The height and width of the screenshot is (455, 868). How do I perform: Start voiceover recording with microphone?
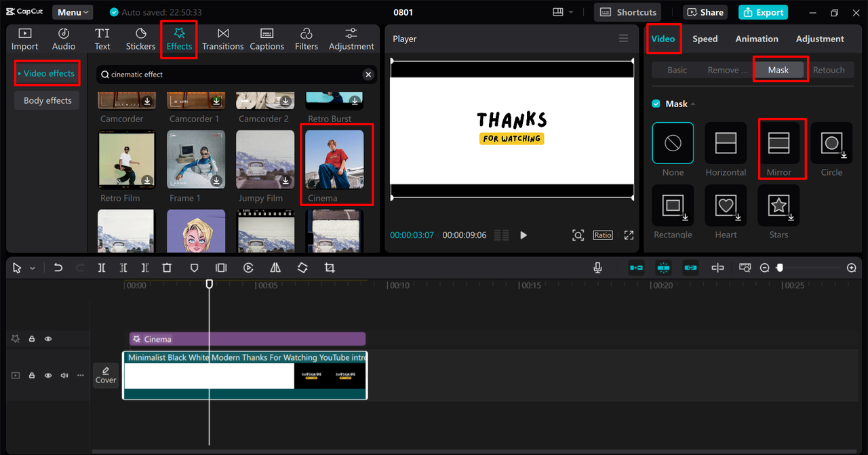597,268
